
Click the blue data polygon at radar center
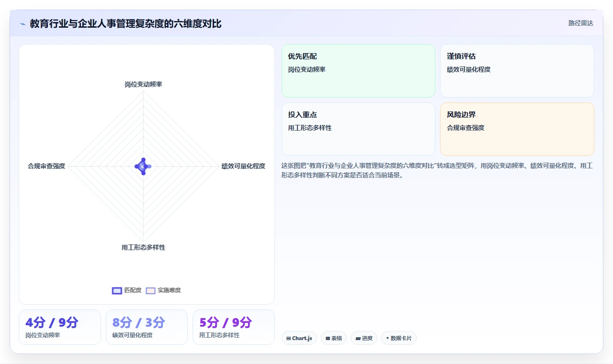click(x=143, y=166)
